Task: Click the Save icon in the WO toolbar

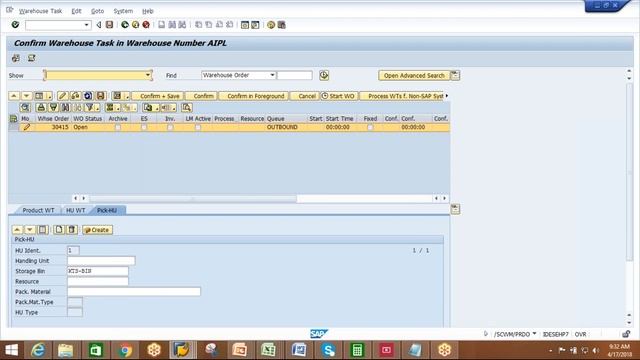Action: tap(100, 96)
